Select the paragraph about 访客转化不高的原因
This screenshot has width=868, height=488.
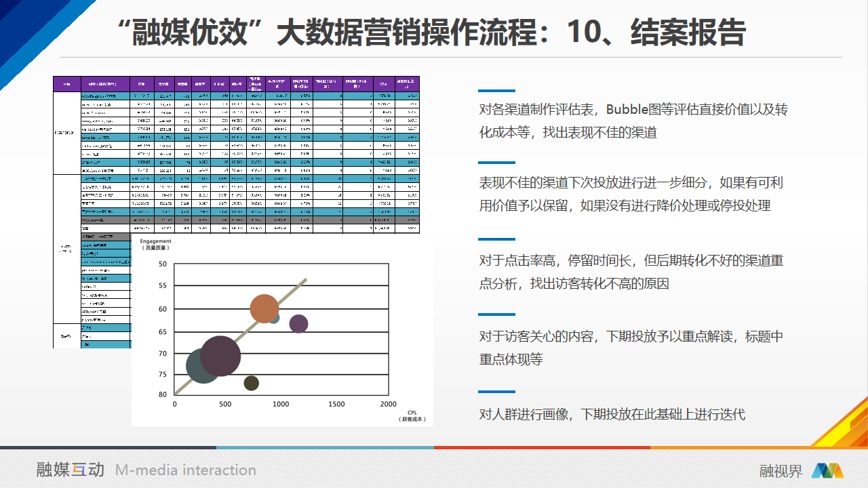coord(631,272)
